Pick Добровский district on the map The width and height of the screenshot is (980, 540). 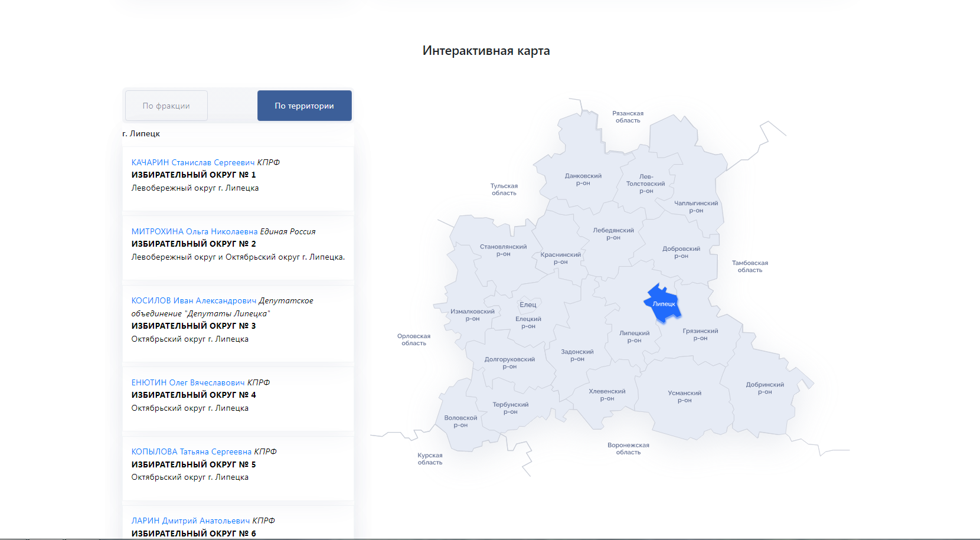click(x=681, y=253)
